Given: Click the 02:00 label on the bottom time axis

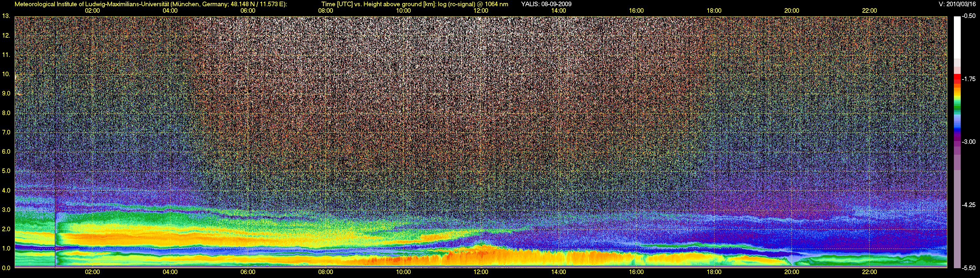Looking at the screenshot, I should click(x=92, y=272).
